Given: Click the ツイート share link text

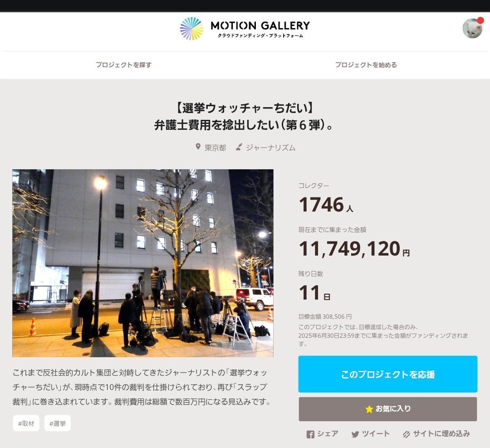Looking at the screenshot, I should click(x=376, y=433).
